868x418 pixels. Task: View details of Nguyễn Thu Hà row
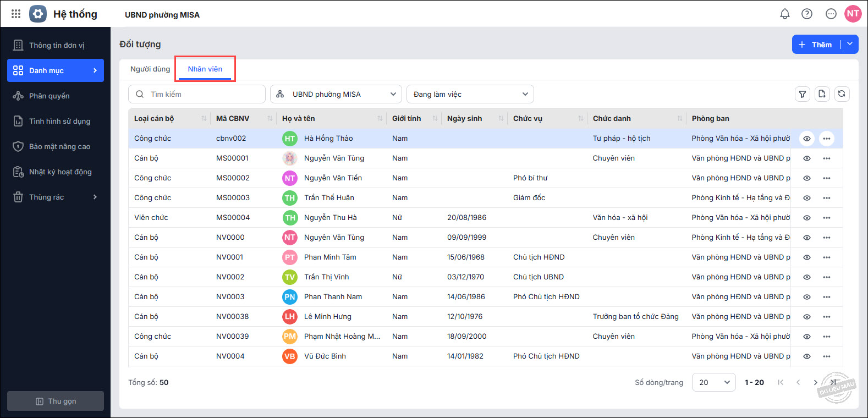pos(806,218)
